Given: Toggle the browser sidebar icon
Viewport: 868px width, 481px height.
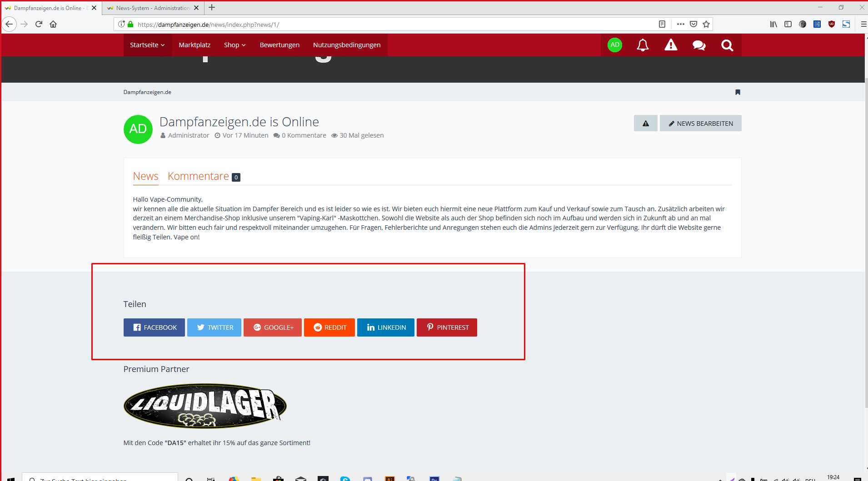Looking at the screenshot, I should 788,25.
